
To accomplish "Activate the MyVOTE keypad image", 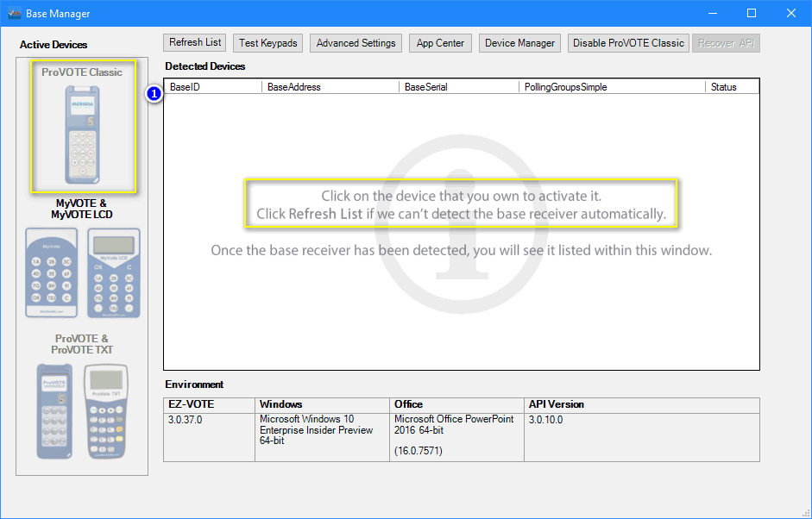I will tap(51, 272).
